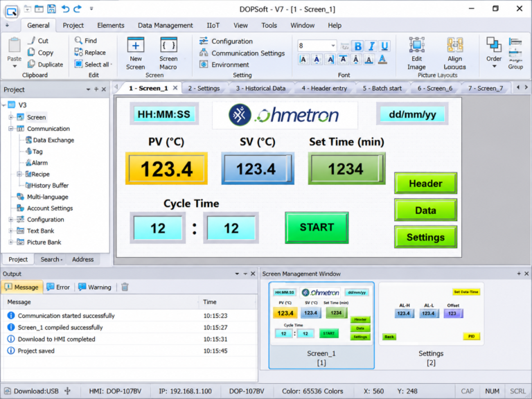The width and height of the screenshot is (532, 399).
Task: Click the Redo arrow in title bar
Action: [x=78, y=9]
